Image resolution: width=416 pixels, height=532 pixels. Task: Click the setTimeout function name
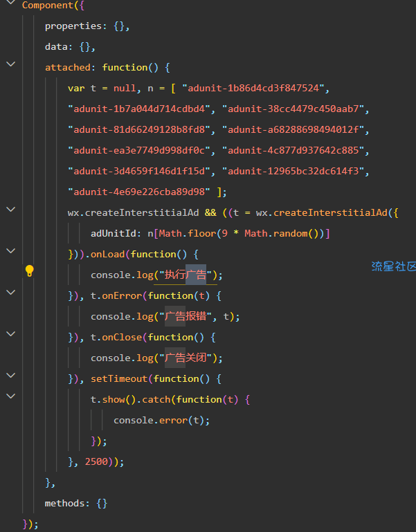[119, 378]
